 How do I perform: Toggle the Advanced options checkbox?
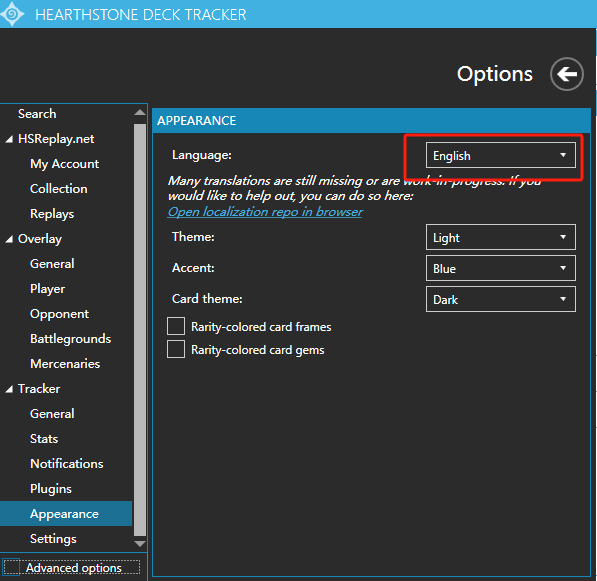click(x=11, y=567)
